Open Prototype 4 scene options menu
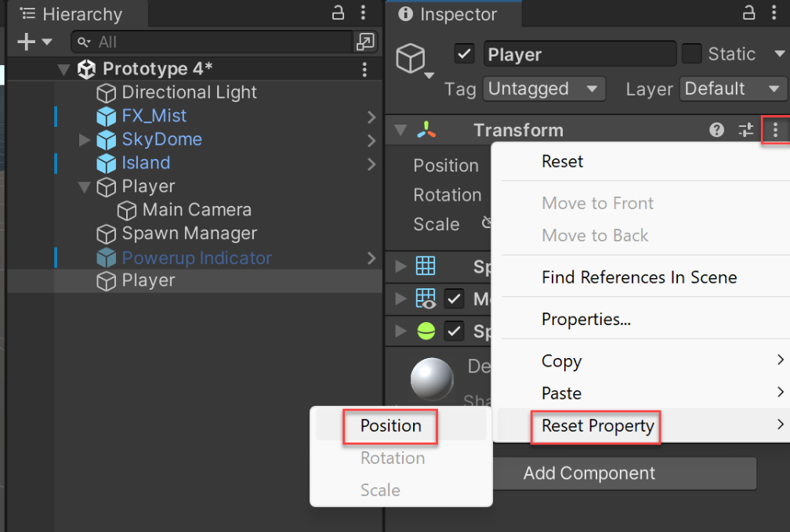790x532 pixels. (364, 69)
